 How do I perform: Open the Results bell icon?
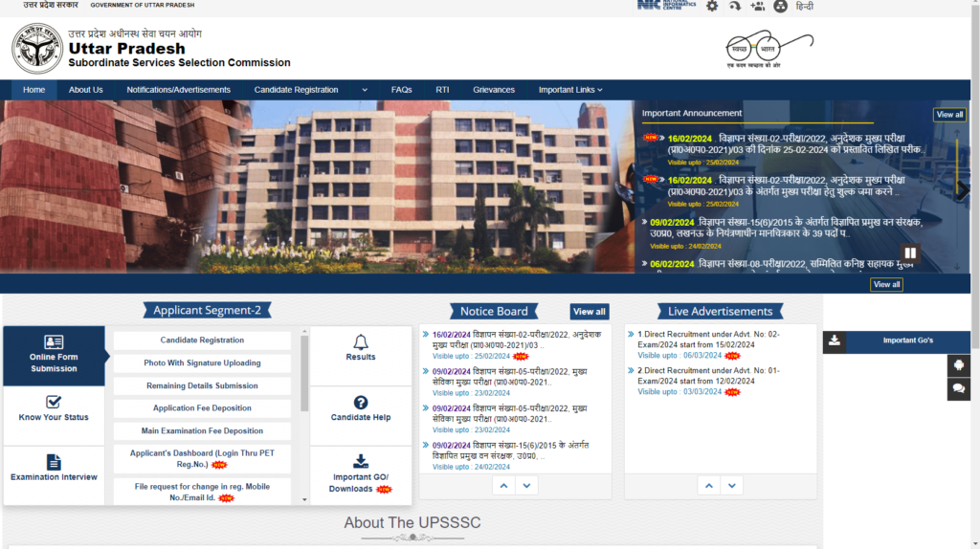coord(361,342)
